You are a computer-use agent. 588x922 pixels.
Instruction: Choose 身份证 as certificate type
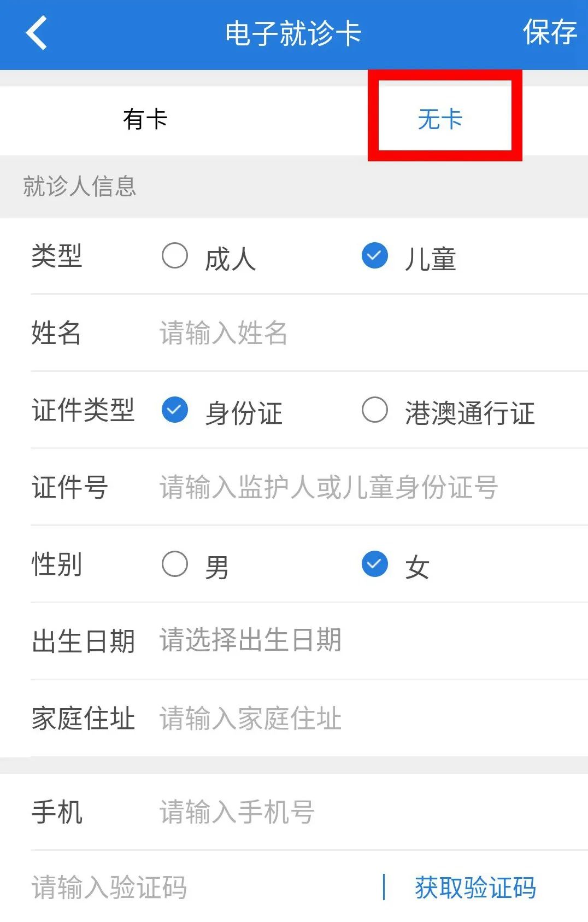pos(175,410)
